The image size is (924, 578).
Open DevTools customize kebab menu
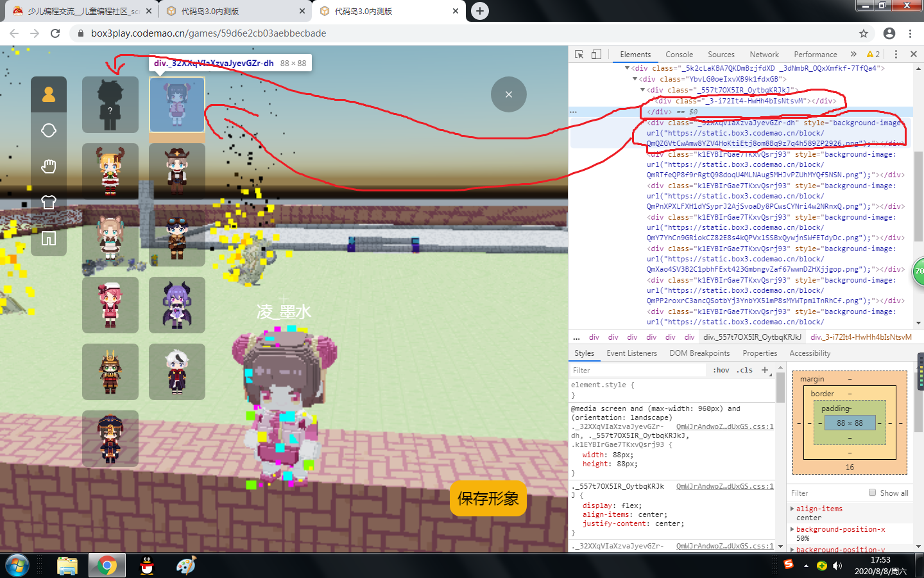pos(896,55)
